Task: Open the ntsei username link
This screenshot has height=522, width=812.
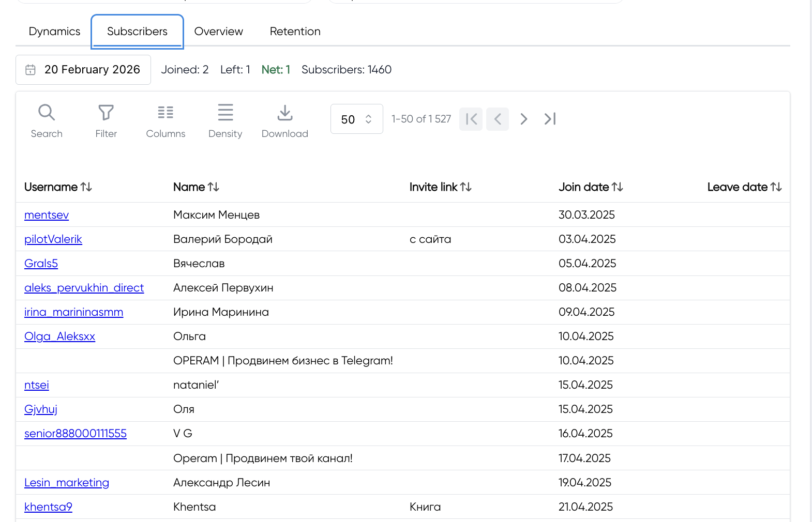Action: click(x=37, y=385)
